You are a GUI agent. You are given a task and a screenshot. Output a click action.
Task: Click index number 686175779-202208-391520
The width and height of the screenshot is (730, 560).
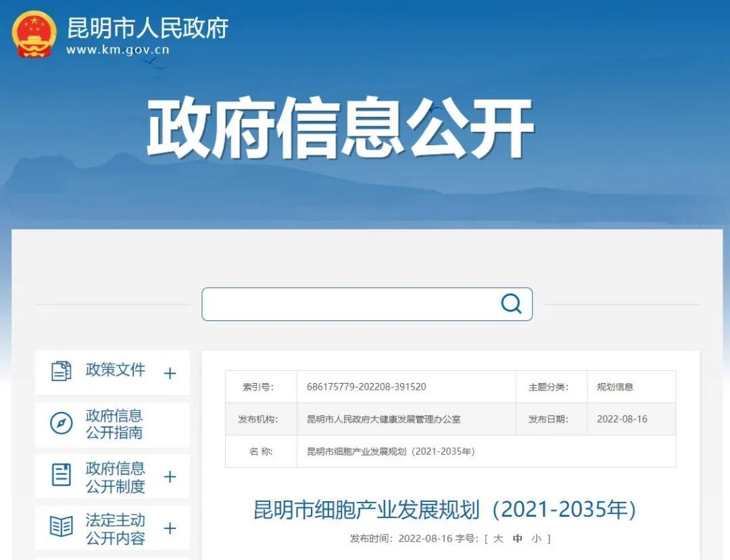pyautogui.click(x=366, y=387)
